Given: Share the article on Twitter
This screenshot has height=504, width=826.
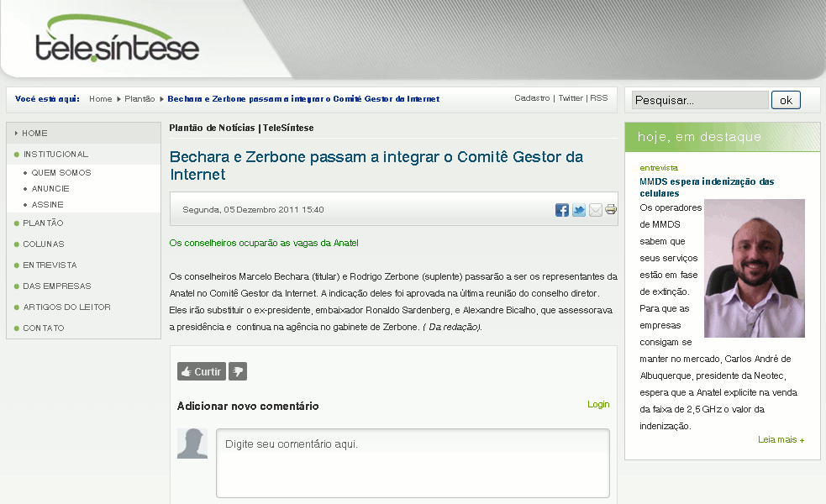Looking at the screenshot, I should point(578,210).
